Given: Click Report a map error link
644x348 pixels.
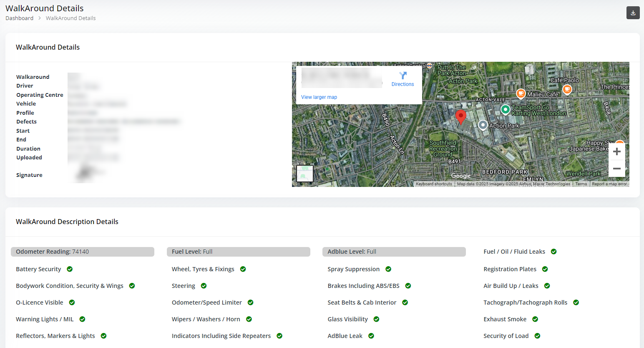Looking at the screenshot, I should click(x=609, y=184).
